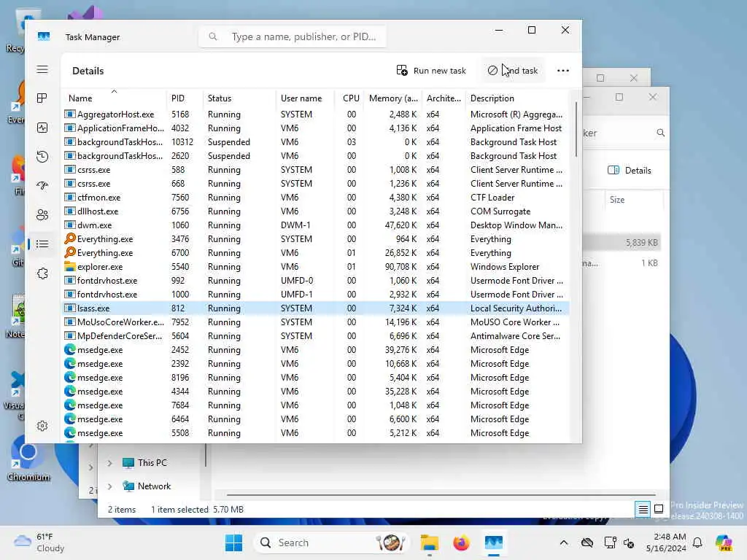
Task: Click the Task Manager vertical scrollbar thumb
Action: tap(576, 129)
